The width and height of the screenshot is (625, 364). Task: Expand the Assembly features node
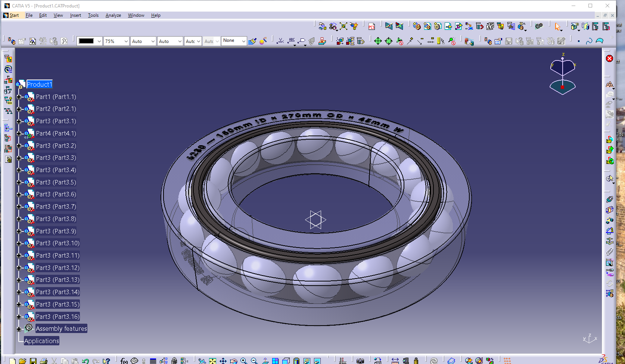(x=19, y=329)
